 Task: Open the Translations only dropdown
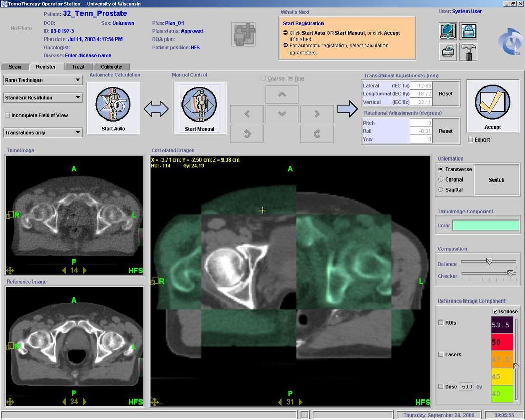(x=43, y=133)
